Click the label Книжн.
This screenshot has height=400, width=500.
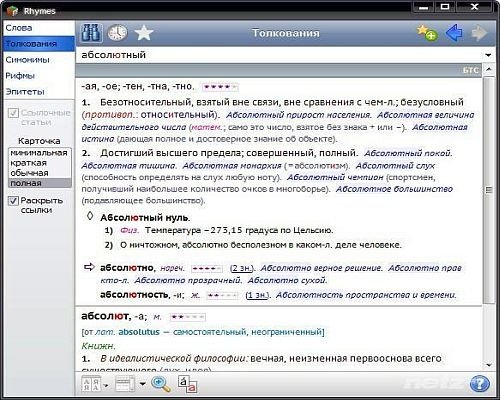(98, 346)
